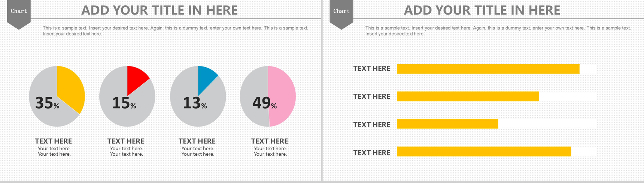Select the shortest yellow bar, third from top
The height and width of the screenshot is (183, 644).
pyautogui.click(x=447, y=124)
